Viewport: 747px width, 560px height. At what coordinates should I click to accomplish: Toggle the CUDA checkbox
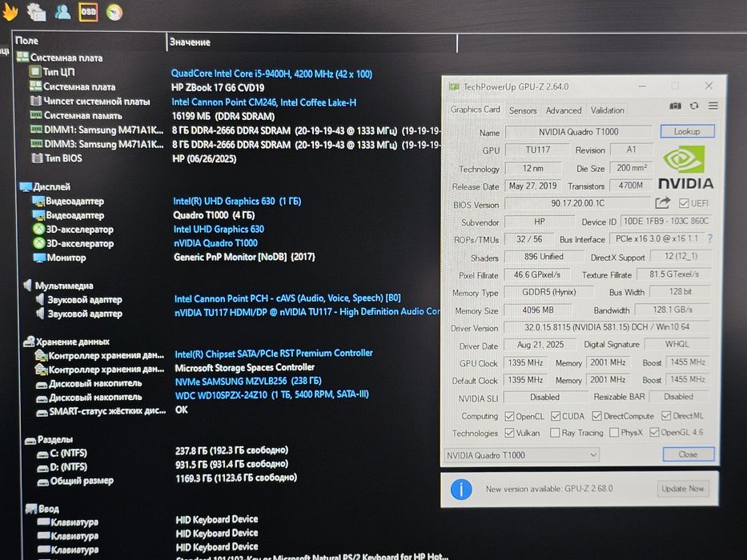click(x=556, y=416)
